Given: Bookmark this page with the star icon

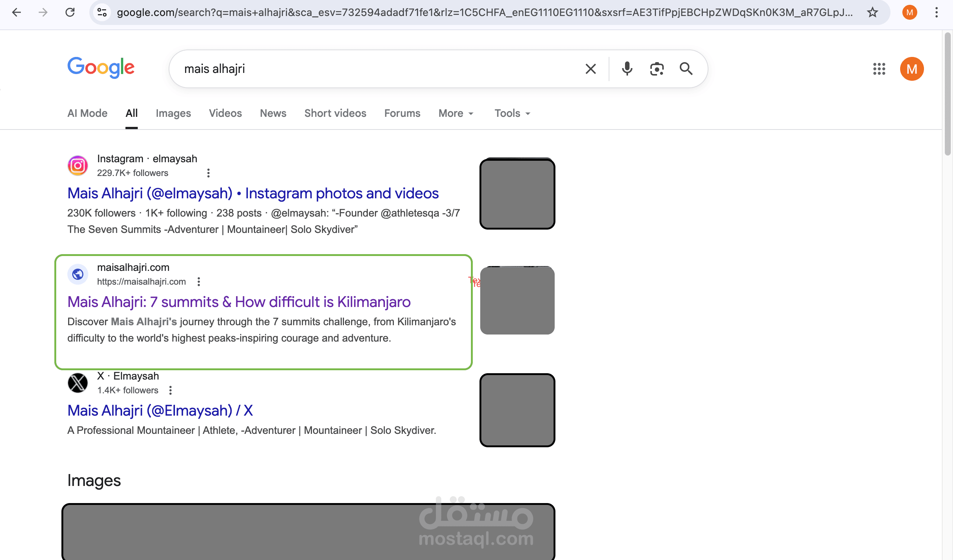Looking at the screenshot, I should [873, 13].
